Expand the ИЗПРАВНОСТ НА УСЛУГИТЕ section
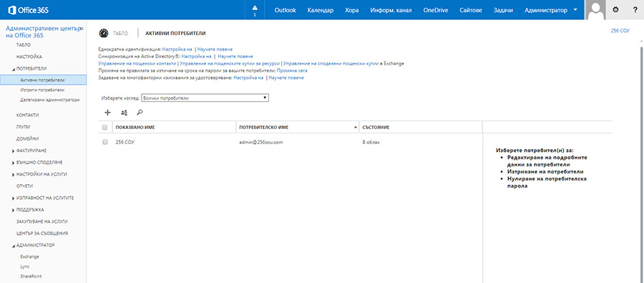The width and height of the screenshot is (644, 283). click(x=14, y=198)
